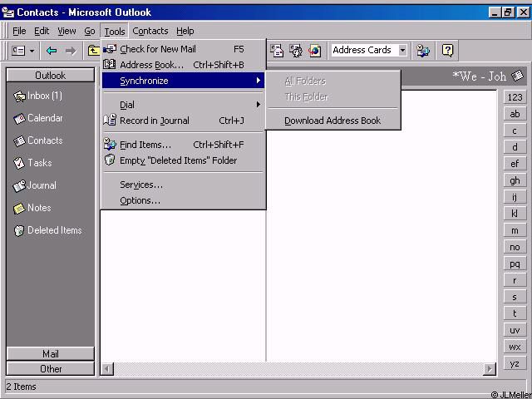This screenshot has width=532, height=399.
Task: Jump to contacts under 123
Action: tap(515, 97)
